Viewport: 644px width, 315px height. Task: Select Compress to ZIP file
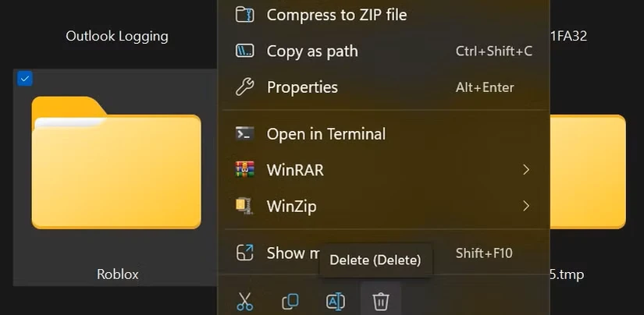(x=385, y=15)
